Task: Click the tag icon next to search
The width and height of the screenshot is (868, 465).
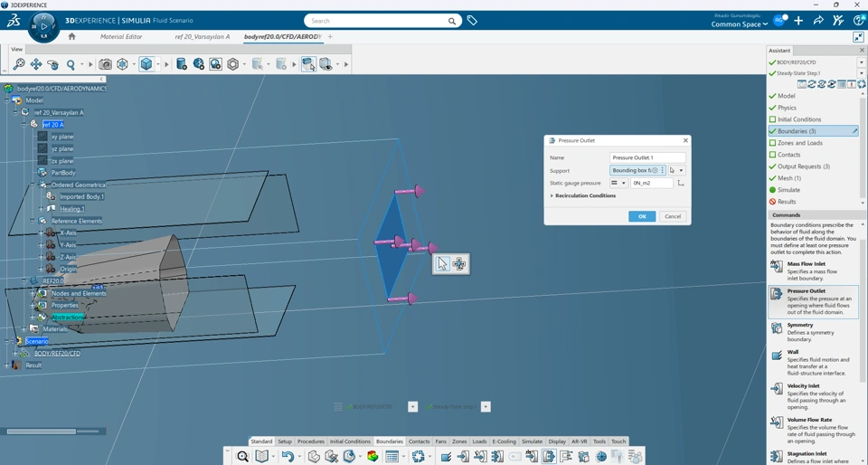Action: point(472,21)
